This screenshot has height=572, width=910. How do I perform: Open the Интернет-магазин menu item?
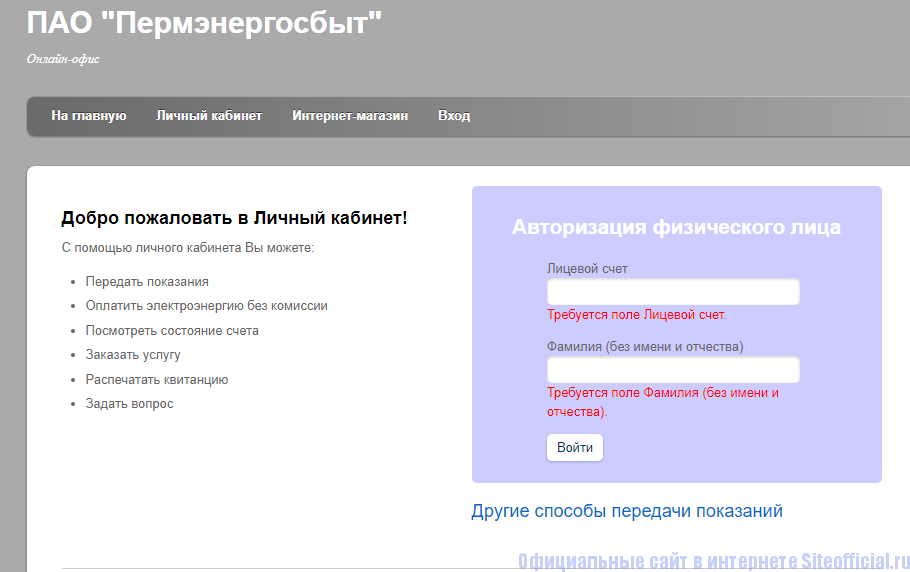click(x=350, y=116)
